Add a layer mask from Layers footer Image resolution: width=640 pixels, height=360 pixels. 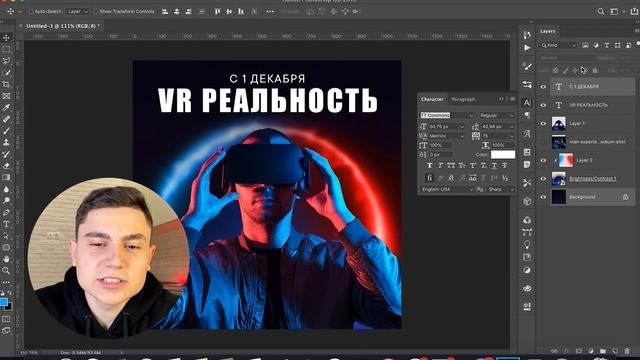(578, 351)
